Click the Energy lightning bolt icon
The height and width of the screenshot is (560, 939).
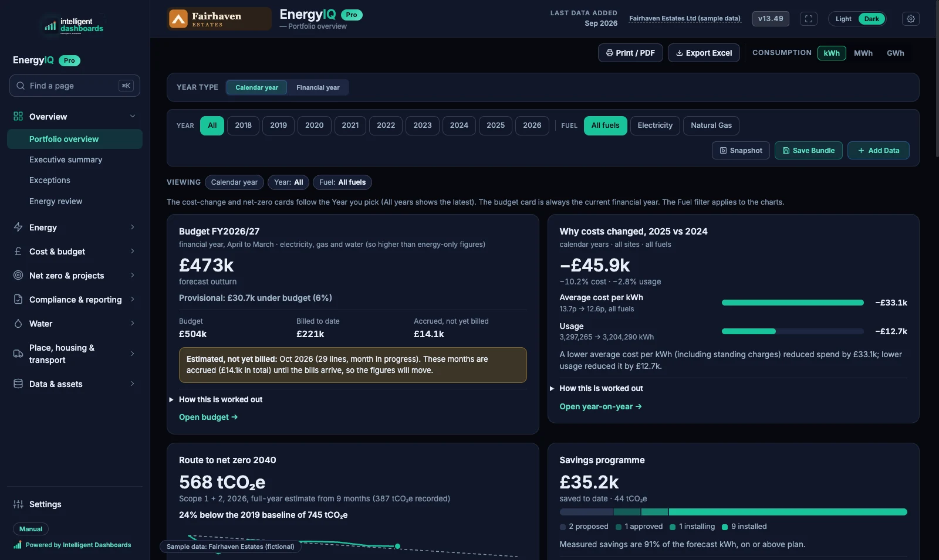tap(18, 227)
